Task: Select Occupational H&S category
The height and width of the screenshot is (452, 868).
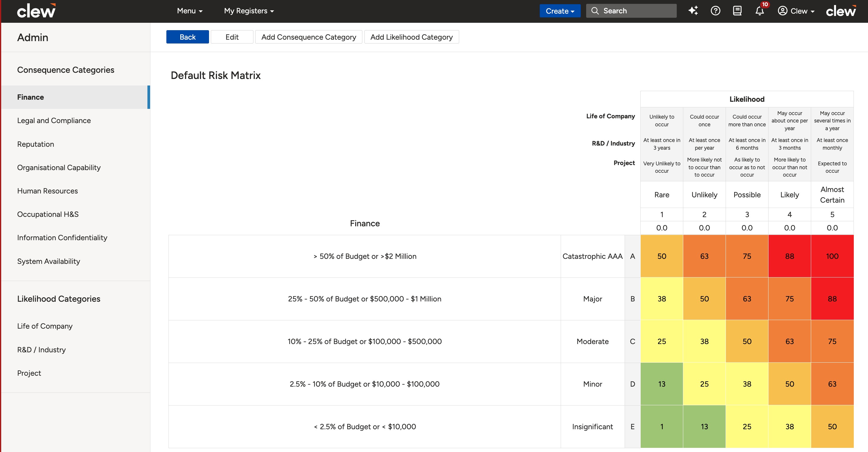Action: click(75, 214)
